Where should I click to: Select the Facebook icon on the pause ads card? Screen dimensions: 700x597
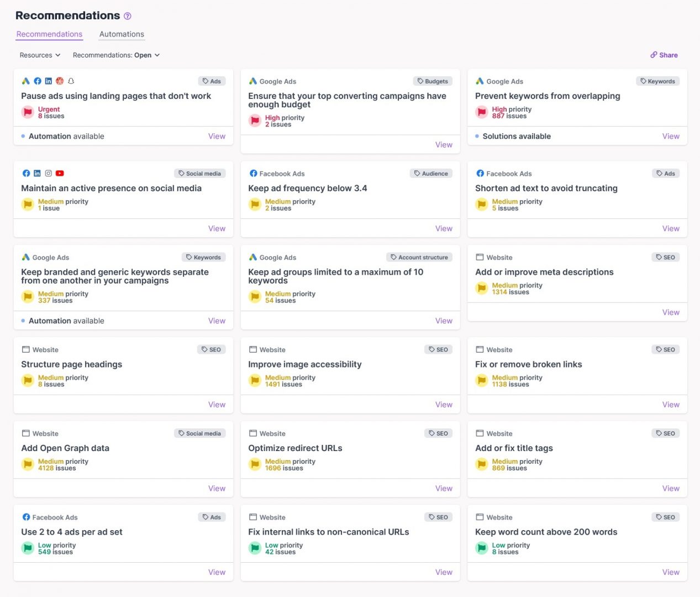click(38, 81)
